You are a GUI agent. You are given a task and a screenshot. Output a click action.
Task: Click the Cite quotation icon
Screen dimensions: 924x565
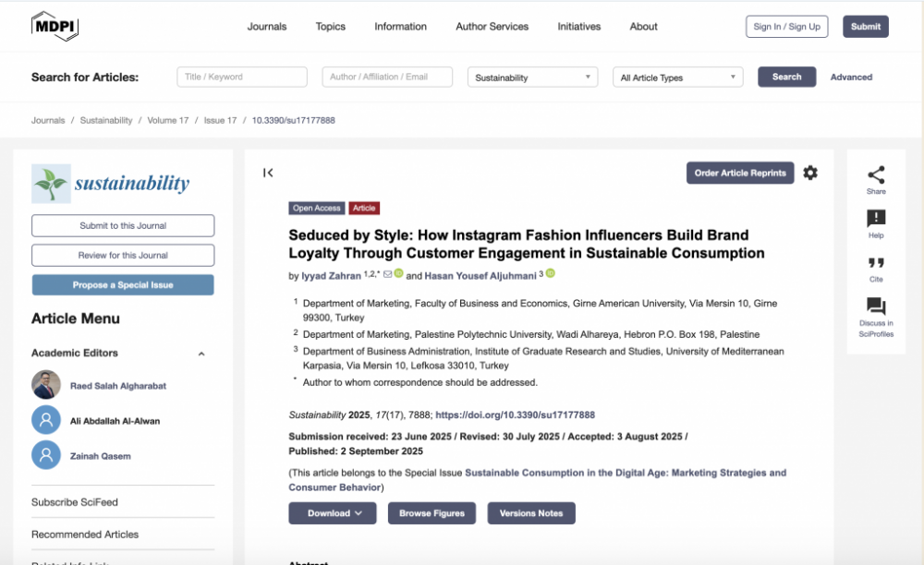click(x=875, y=263)
